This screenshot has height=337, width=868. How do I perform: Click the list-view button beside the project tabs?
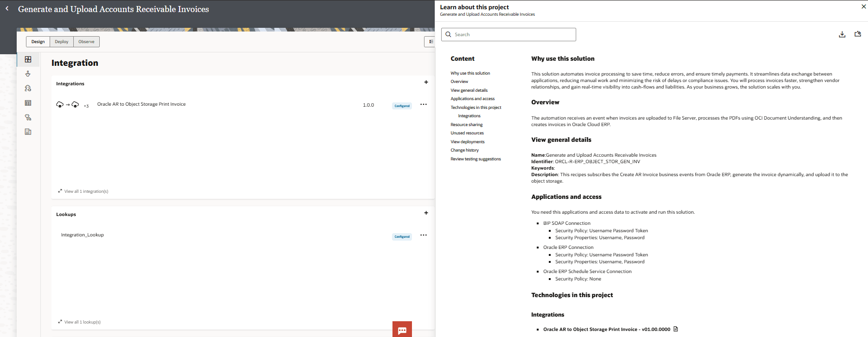click(x=431, y=42)
